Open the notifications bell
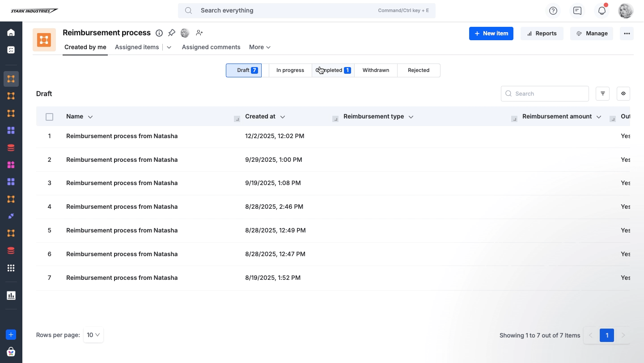This screenshot has height=363, width=644. pyautogui.click(x=602, y=11)
